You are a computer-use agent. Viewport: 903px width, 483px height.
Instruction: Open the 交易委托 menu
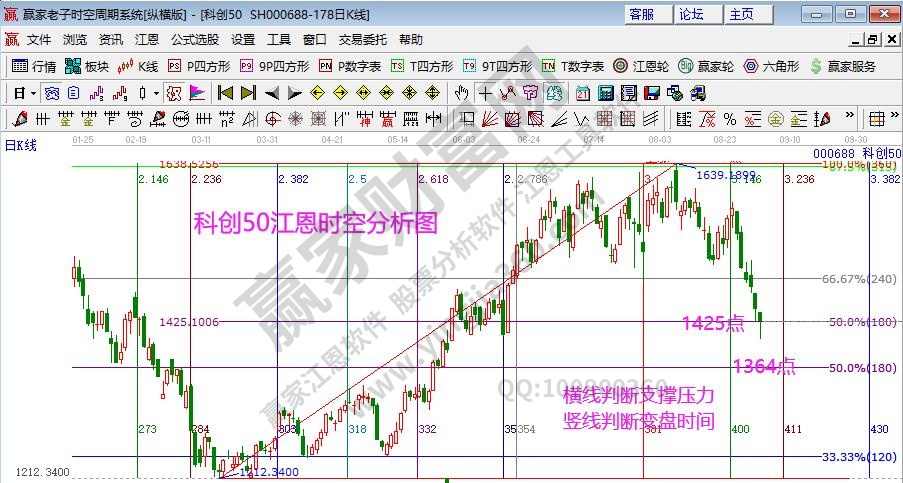tap(362, 40)
